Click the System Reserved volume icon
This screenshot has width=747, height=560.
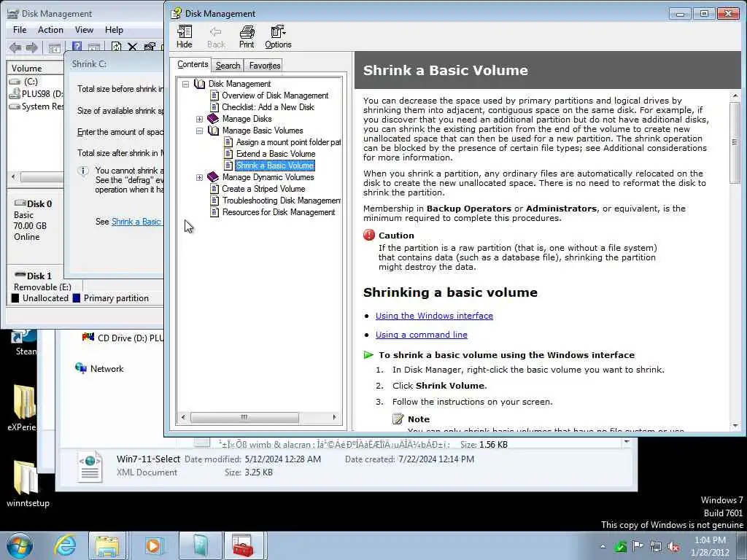[15, 106]
